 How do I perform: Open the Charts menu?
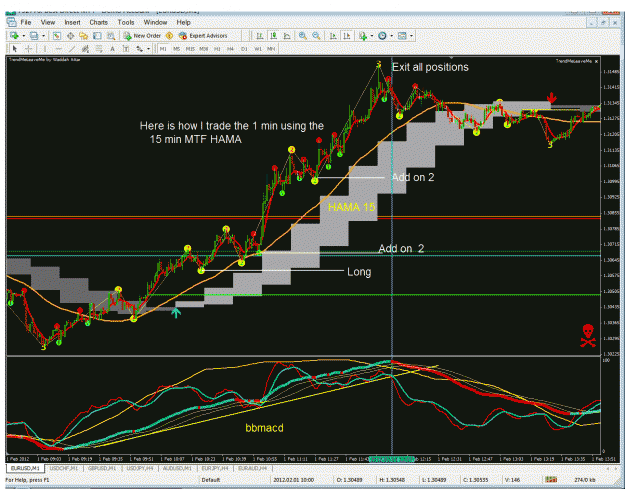pyautogui.click(x=98, y=22)
